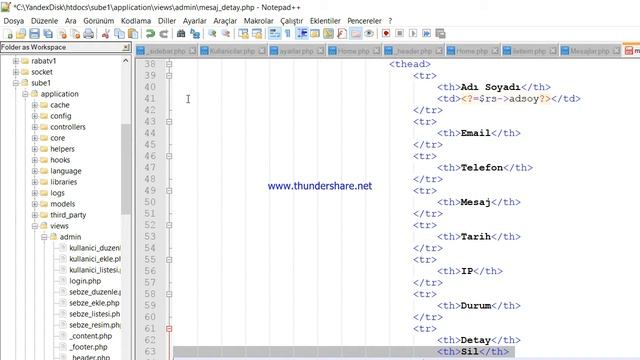Viewport: 640px width, 360px height.
Task: Switch to the Kullanicilar.php tab
Action: pos(233,51)
